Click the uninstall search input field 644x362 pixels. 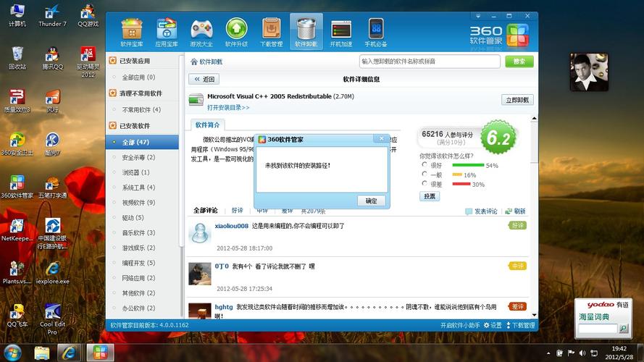pos(430,62)
